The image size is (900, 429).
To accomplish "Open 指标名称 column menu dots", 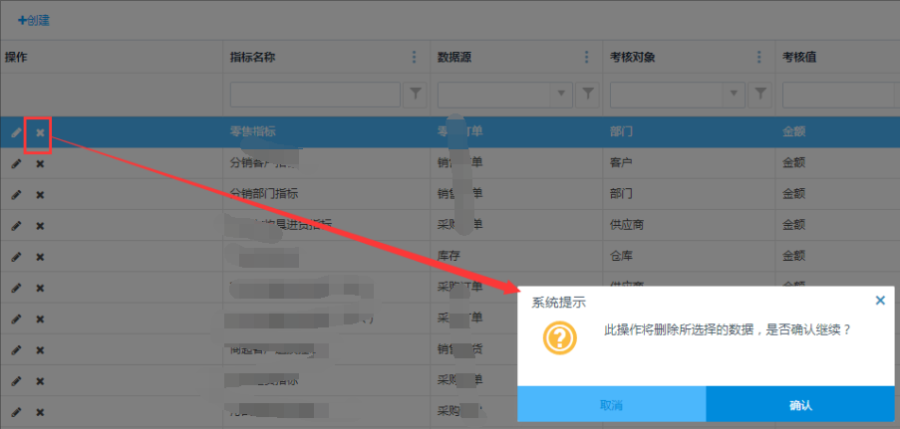I will coord(415,57).
